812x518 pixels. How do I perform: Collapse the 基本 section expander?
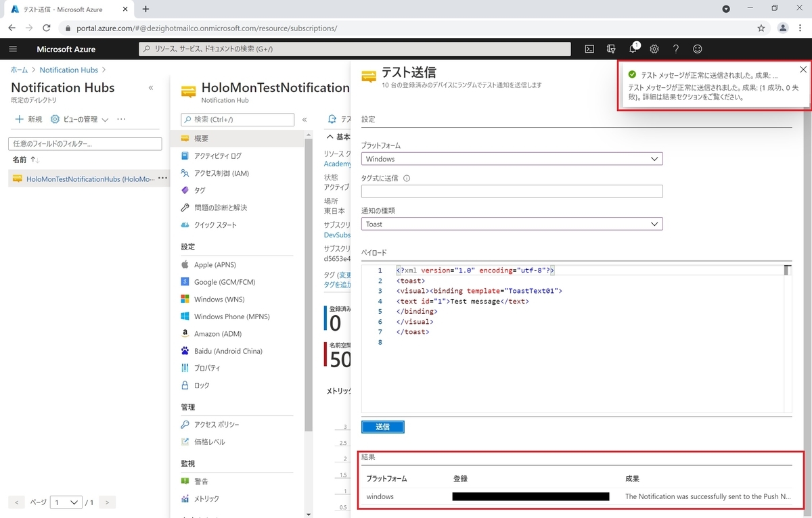tap(330, 137)
